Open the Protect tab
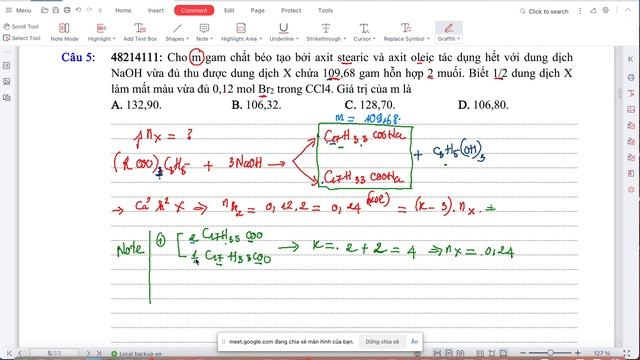640x360 pixels. pyautogui.click(x=291, y=11)
